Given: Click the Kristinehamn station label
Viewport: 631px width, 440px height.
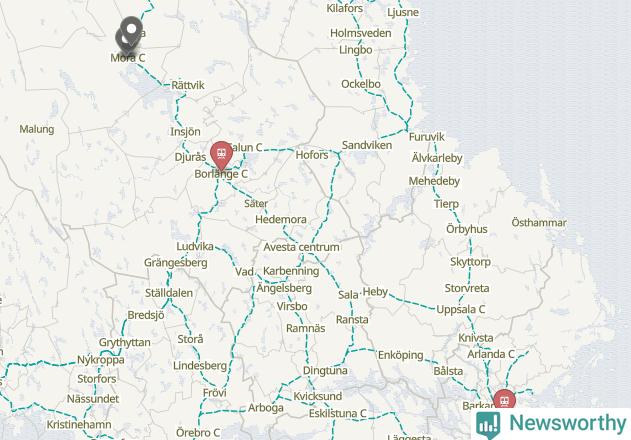Looking at the screenshot, I should point(79,424).
